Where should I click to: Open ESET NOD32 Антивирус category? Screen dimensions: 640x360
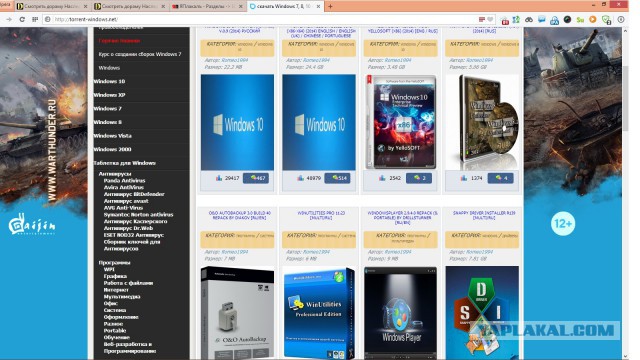click(x=134, y=235)
